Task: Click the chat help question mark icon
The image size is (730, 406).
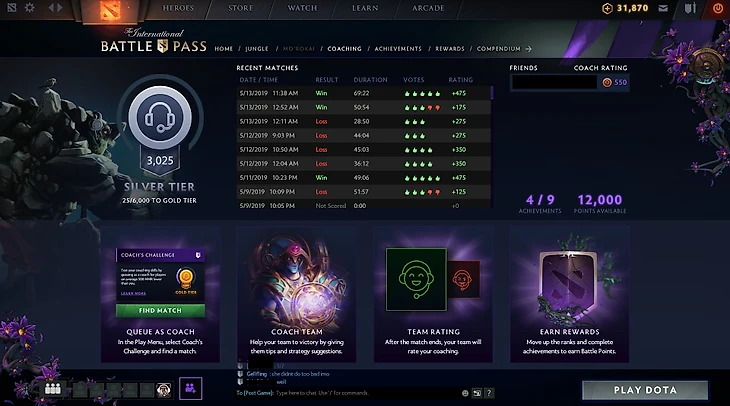Action: pos(489,393)
